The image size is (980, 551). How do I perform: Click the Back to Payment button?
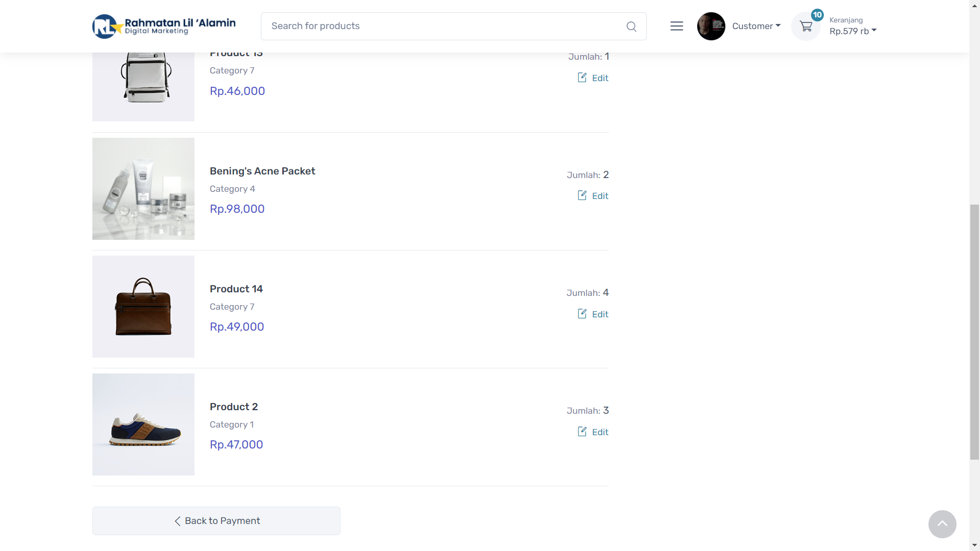(216, 521)
